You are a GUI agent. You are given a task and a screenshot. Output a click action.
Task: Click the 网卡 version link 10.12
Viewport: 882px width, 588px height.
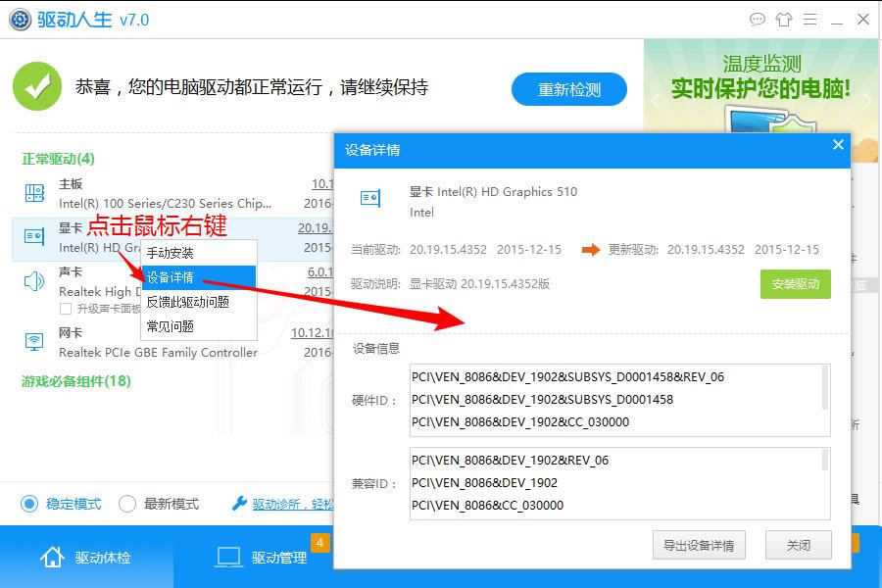coord(313,333)
